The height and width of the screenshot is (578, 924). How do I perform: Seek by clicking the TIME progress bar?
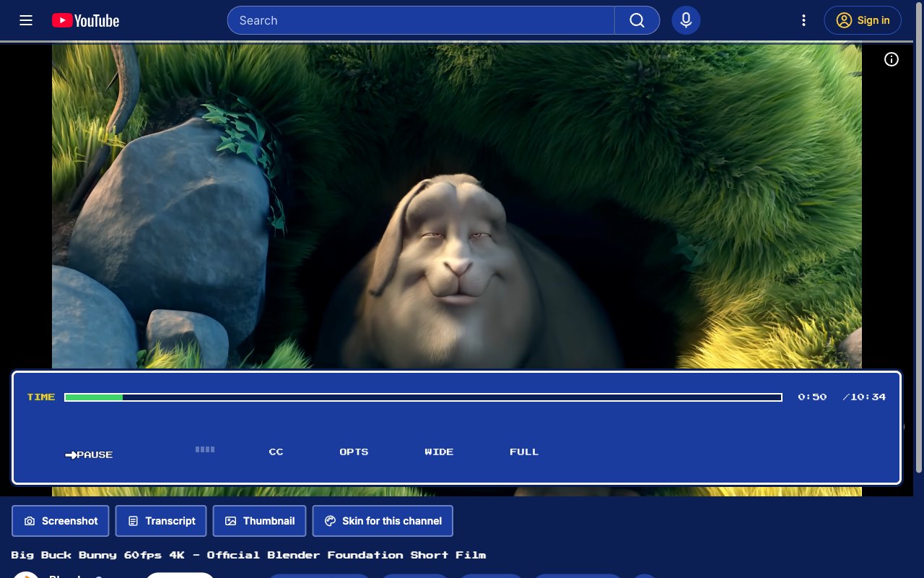(x=423, y=397)
